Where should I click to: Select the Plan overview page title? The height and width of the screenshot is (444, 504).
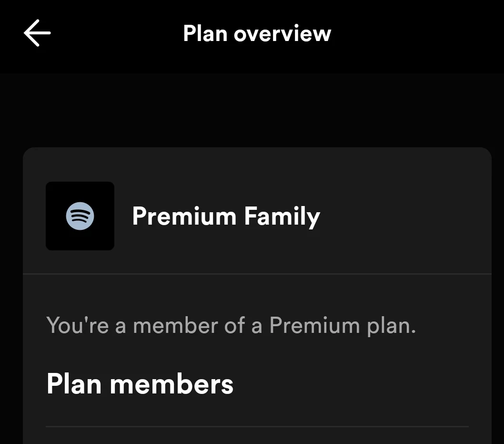pos(257,33)
